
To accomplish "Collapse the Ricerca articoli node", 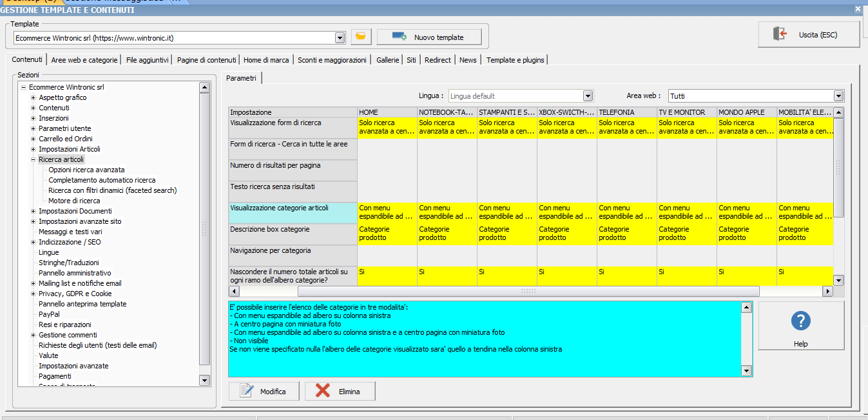I will [34, 159].
